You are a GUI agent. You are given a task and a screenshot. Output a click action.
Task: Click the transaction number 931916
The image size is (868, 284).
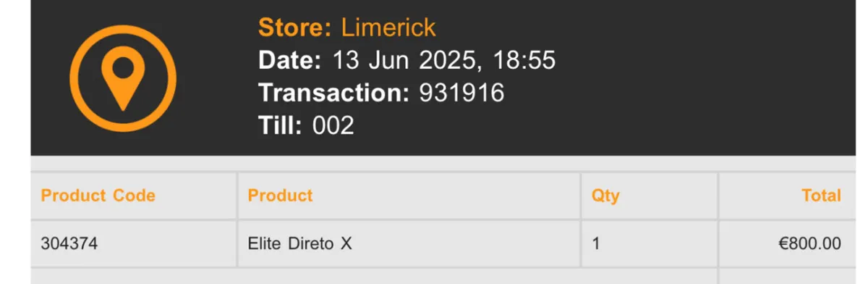tap(461, 93)
